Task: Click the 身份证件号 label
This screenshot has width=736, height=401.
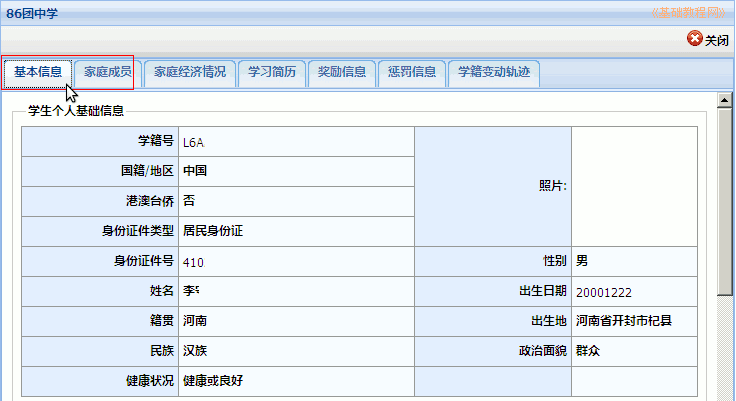Action: 144,261
